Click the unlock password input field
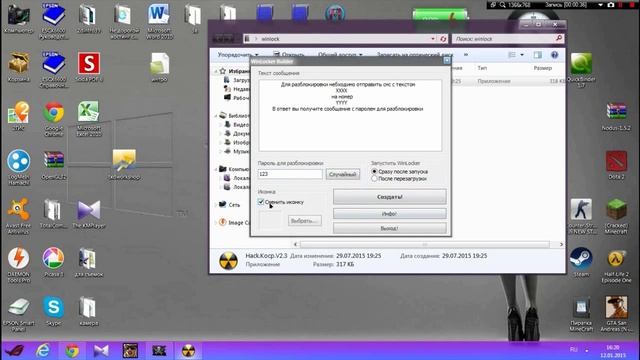Viewport: 640px width, 360px height. pos(290,174)
